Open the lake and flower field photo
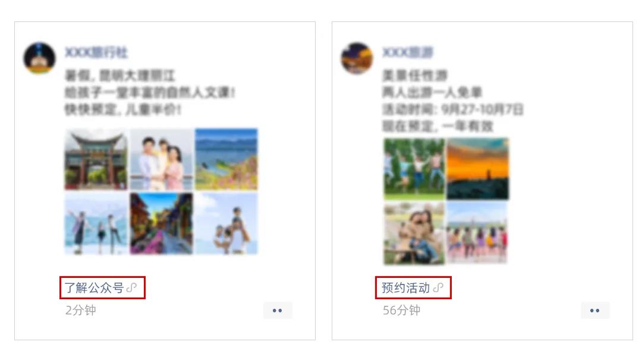Viewport: 642px width, 364px height. (x=226, y=160)
